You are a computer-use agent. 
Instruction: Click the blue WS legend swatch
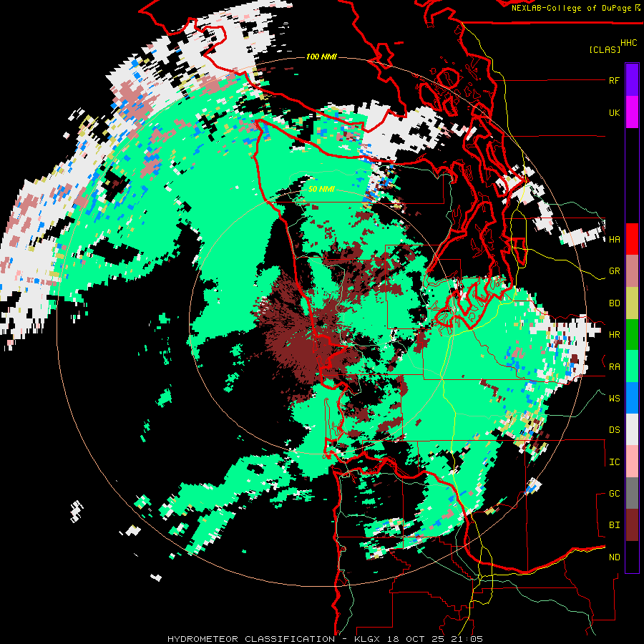click(632, 398)
